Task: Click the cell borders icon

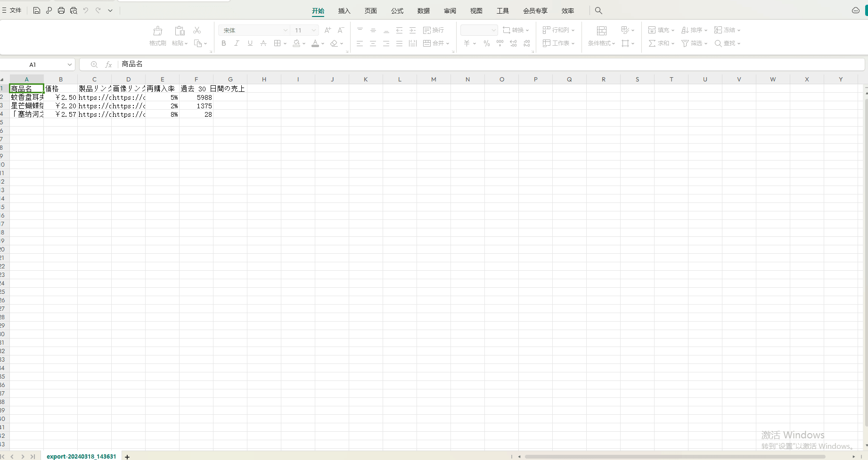Action: (x=277, y=43)
